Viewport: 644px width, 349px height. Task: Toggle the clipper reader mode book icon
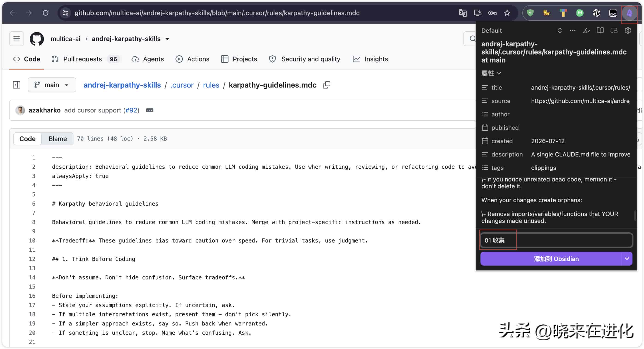(x=600, y=30)
